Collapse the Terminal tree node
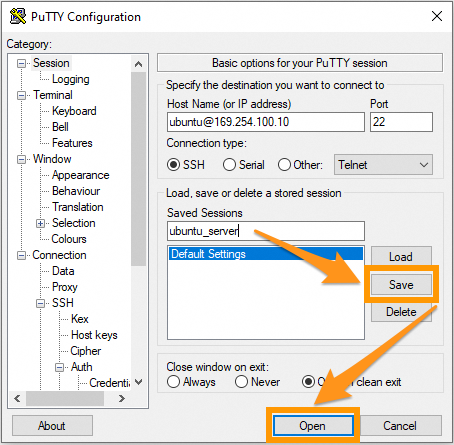 (x=21, y=96)
